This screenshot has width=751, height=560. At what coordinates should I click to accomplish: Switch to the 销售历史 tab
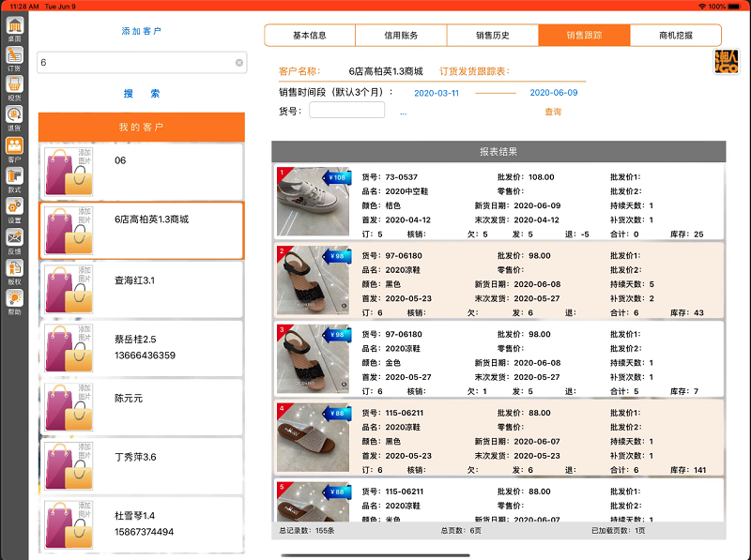[492, 36]
